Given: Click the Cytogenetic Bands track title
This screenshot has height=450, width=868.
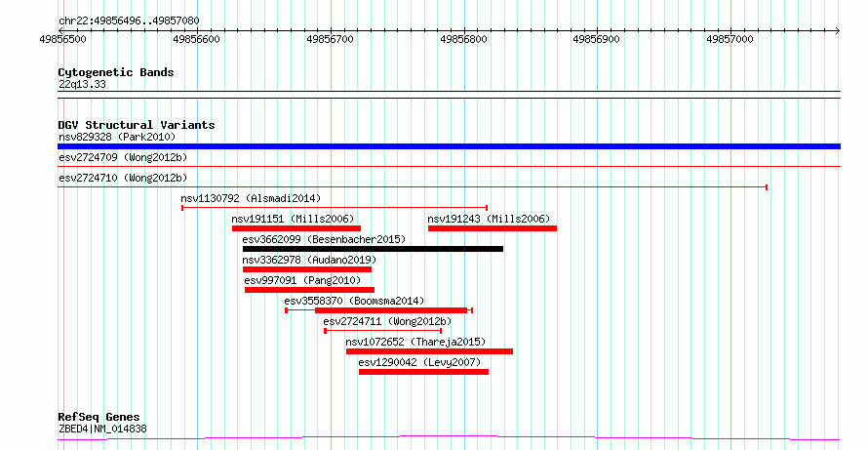Looking at the screenshot, I should coord(116,72).
